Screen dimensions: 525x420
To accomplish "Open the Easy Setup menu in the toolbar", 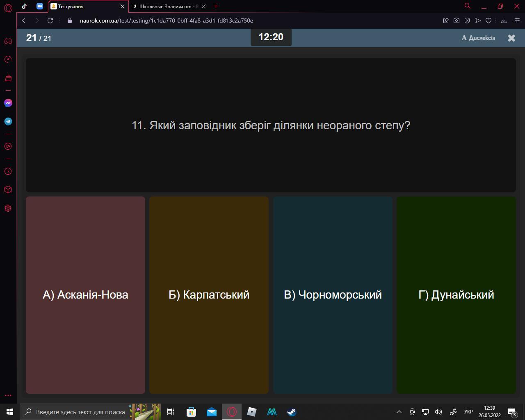I will click(517, 21).
